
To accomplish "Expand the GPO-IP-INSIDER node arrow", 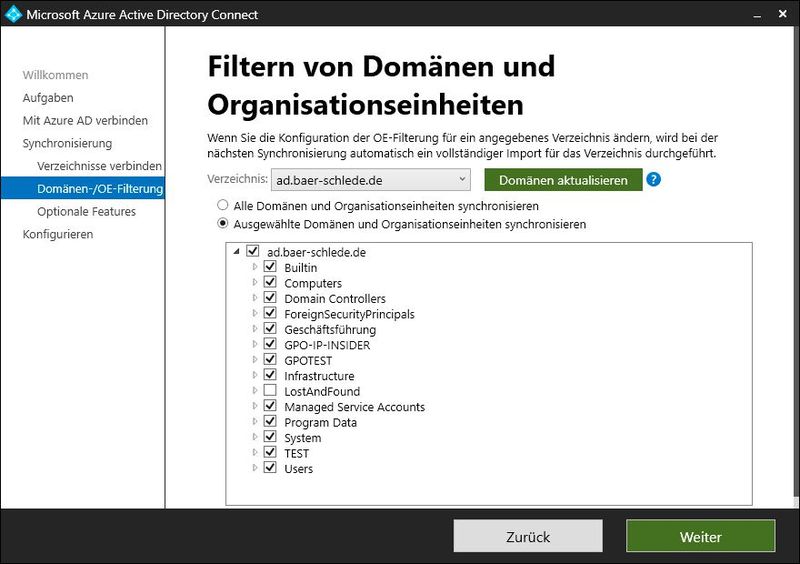I will point(255,344).
